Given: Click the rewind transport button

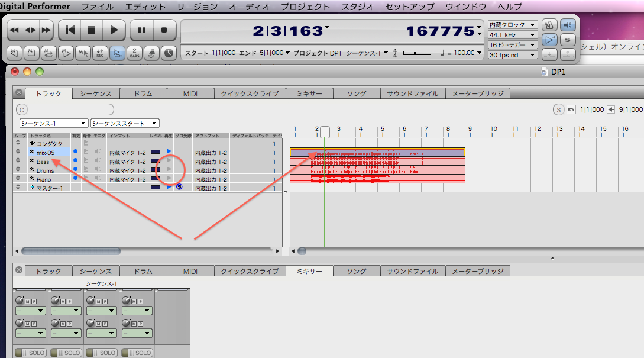Looking at the screenshot, I should coord(14,30).
